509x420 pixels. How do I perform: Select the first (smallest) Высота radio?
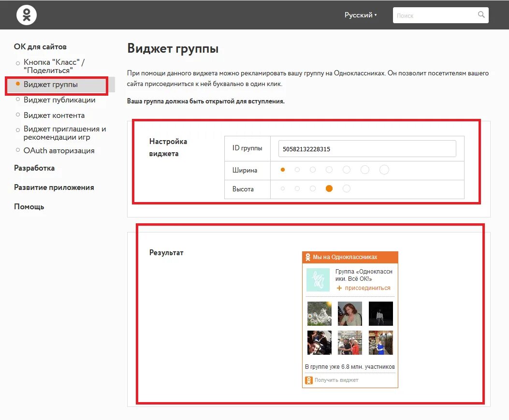pyautogui.click(x=283, y=188)
